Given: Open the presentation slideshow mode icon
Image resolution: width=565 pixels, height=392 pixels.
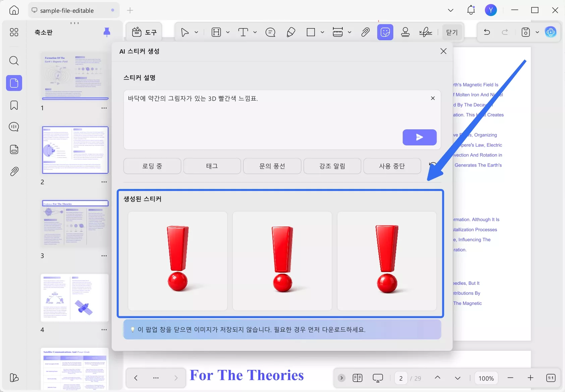Looking at the screenshot, I should click(x=378, y=378).
